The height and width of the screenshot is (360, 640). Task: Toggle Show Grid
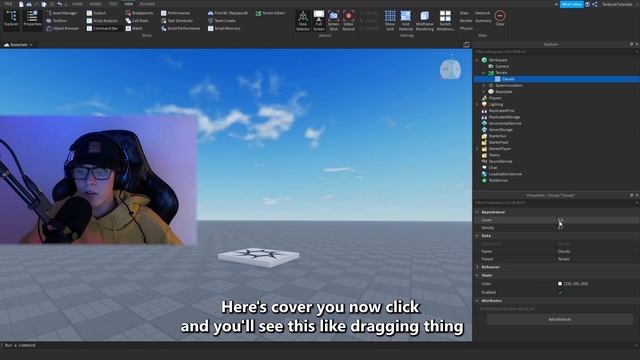click(x=390, y=20)
